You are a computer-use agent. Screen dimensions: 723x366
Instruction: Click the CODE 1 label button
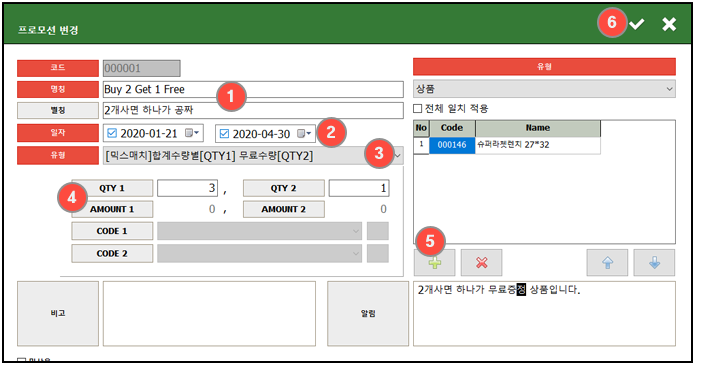click(112, 231)
